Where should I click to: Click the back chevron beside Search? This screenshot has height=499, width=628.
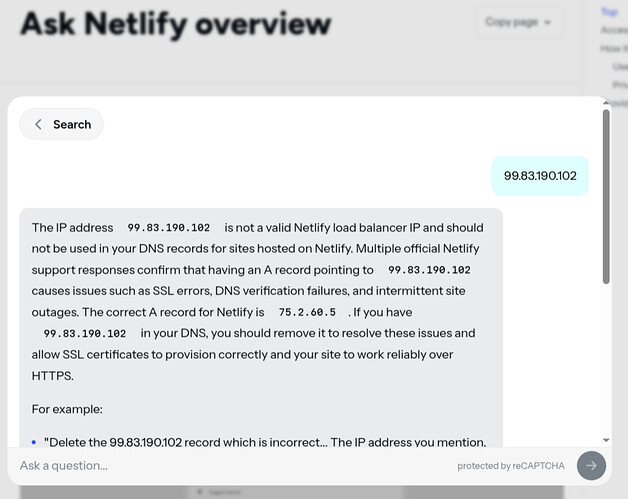click(x=38, y=124)
